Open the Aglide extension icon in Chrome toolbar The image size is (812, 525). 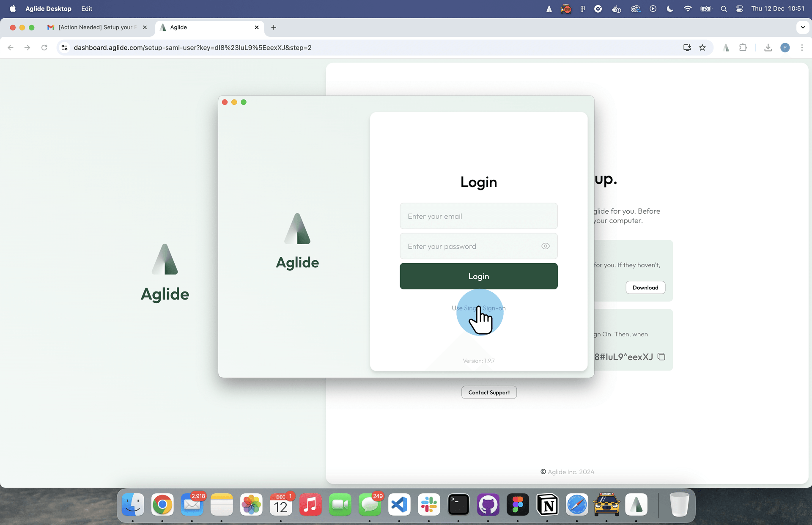(x=726, y=47)
